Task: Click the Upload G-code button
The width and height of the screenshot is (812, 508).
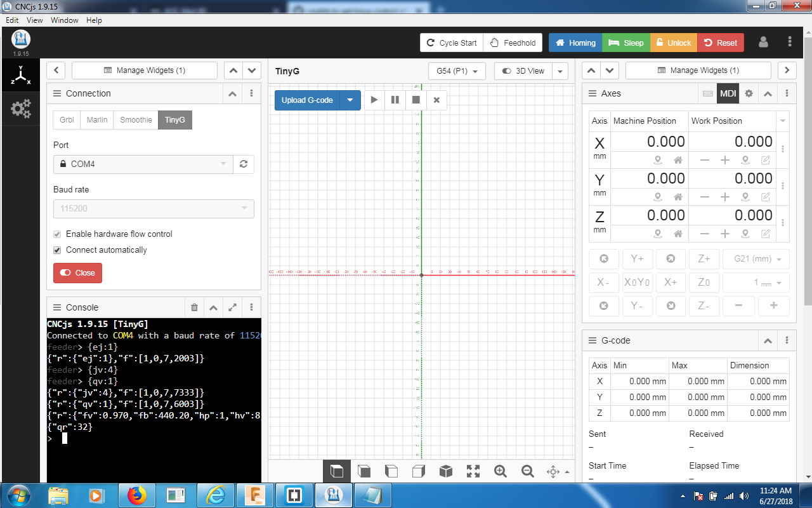Action: tap(307, 100)
